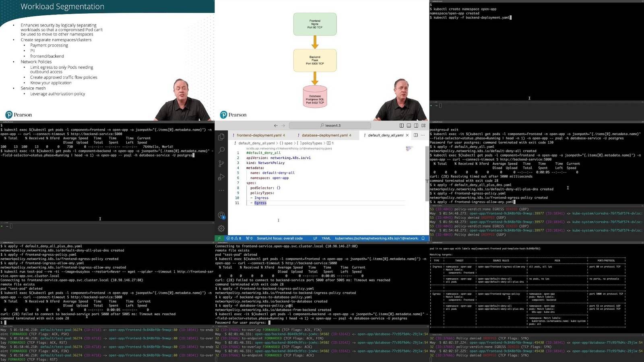This screenshot has width=644, height=362.
Task: Go back with the navigation arrow
Action: point(276,126)
